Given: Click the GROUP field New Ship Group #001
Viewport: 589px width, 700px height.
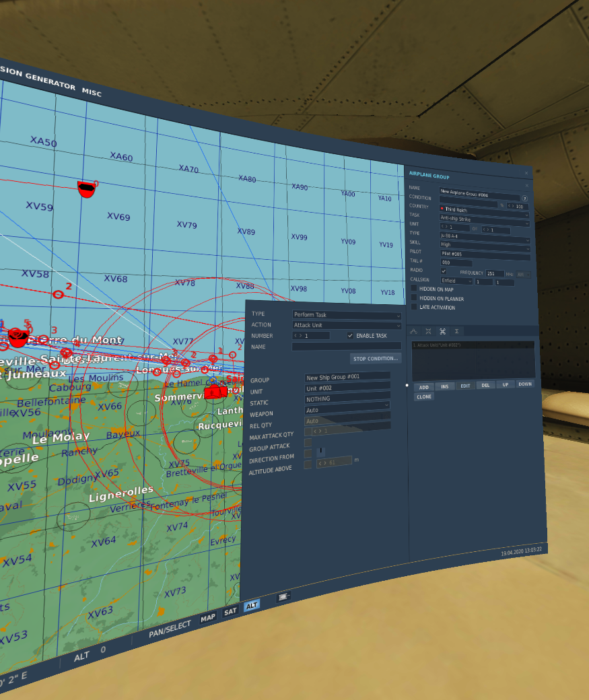Looking at the screenshot, I should click(347, 377).
